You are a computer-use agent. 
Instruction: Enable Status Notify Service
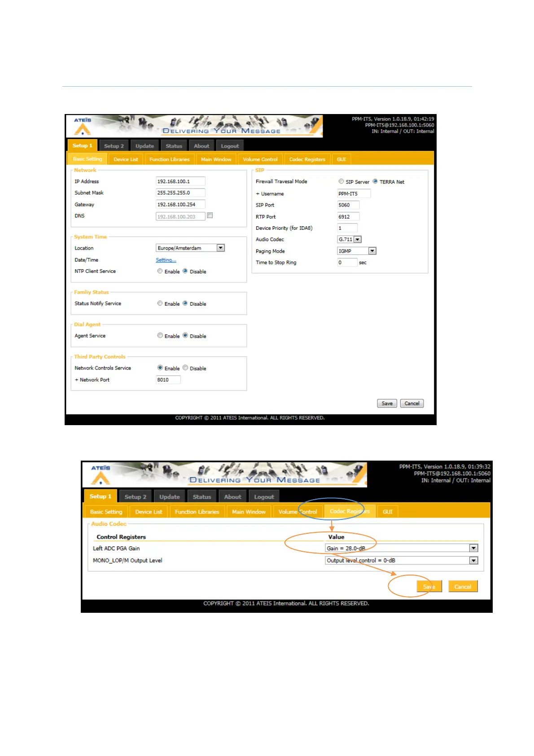(160, 303)
